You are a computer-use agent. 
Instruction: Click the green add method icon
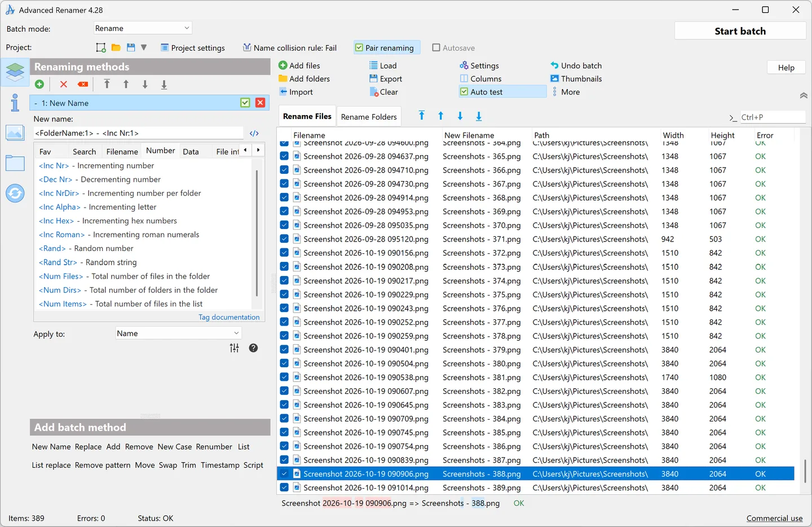pyautogui.click(x=39, y=84)
